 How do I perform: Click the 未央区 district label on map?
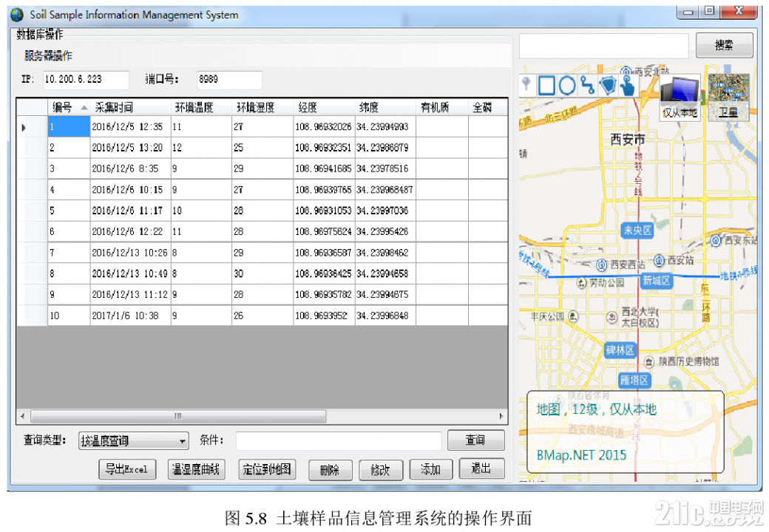click(x=637, y=231)
